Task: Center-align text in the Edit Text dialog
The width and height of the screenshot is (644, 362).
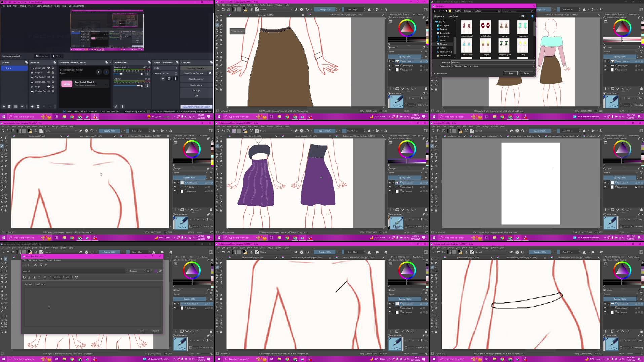Action: click(45, 277)
